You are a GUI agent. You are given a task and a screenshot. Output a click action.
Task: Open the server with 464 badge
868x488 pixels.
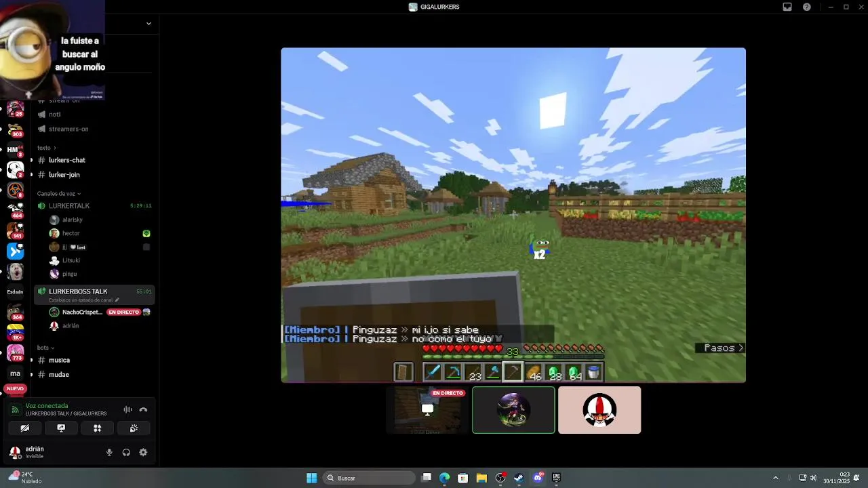tap(15, 211)
